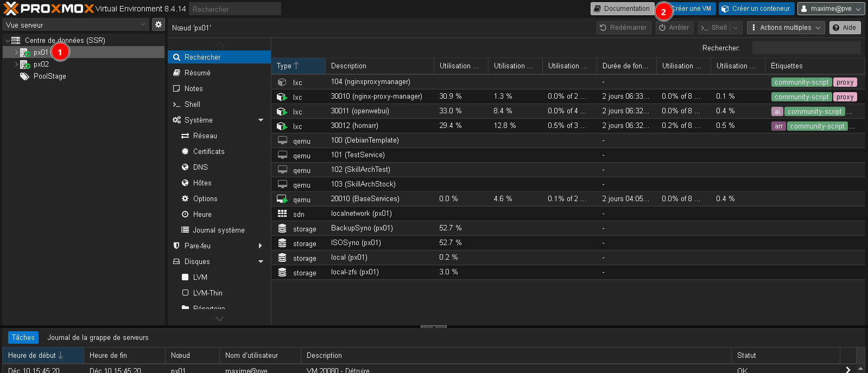Click the sdn grid icon for localnetwork

282,214
